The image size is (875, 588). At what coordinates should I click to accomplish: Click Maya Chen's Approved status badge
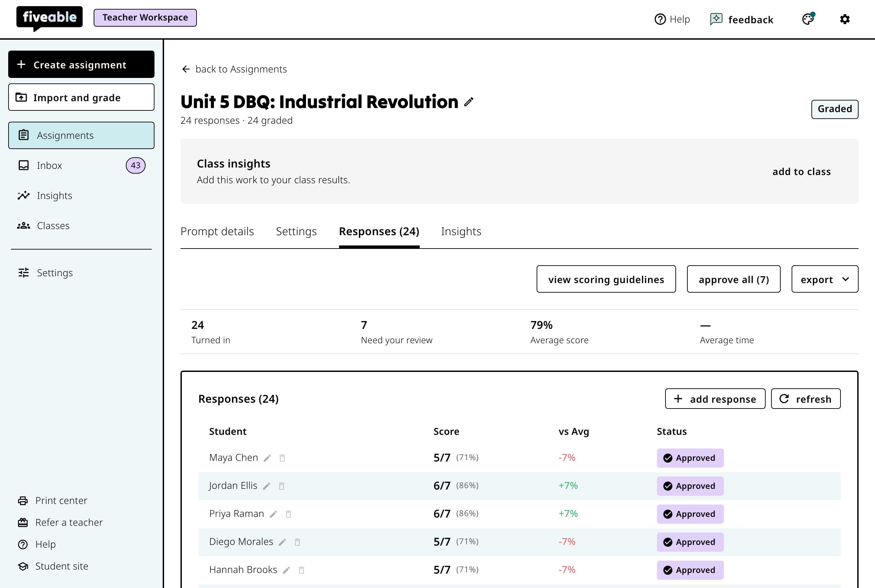[x=690, y=458]
